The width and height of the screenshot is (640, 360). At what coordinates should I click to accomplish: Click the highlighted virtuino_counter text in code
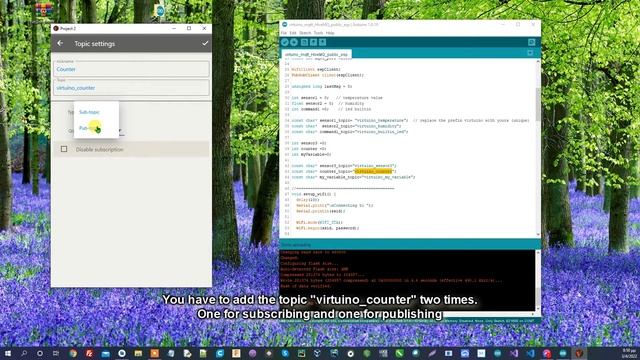pos(373,171)
